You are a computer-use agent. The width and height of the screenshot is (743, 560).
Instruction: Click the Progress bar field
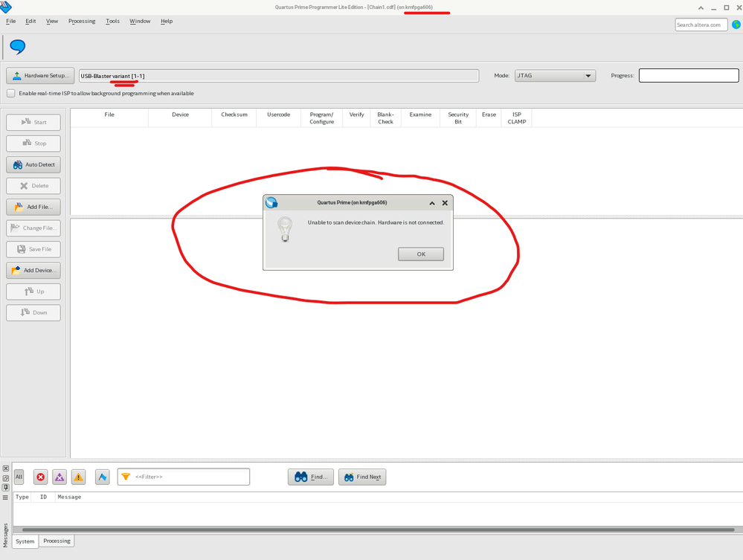tap(689, 75)
